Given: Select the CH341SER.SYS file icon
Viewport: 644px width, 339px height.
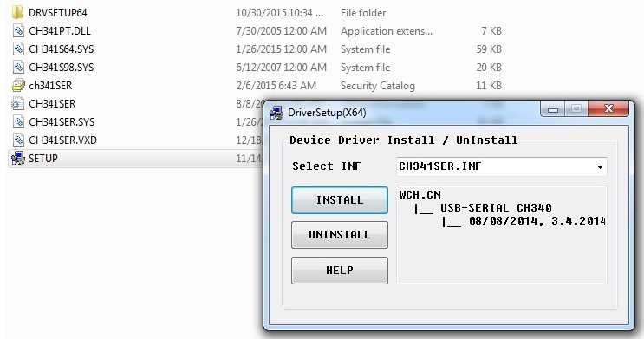Looking at the screenshot, I should (x=18, y=121).
